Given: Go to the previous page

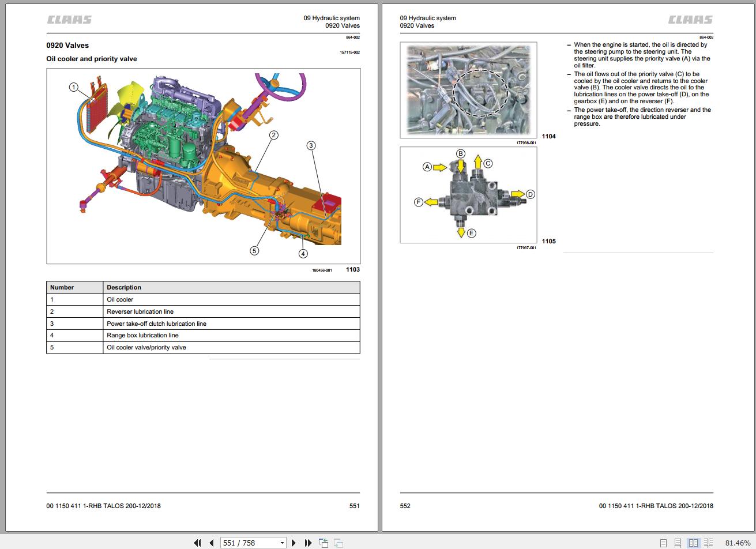Looking at the screenshot, I should 211,543.
